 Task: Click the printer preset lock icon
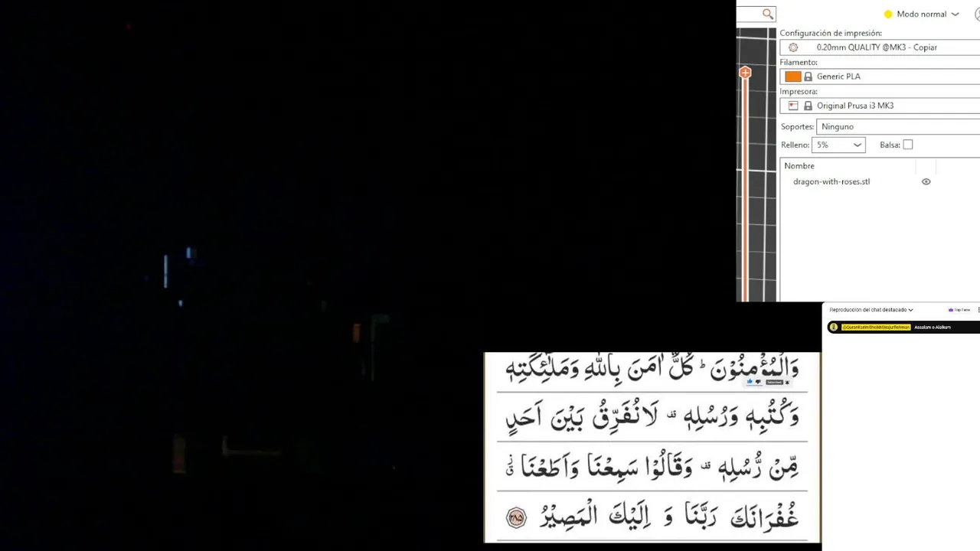coord(808,106)
